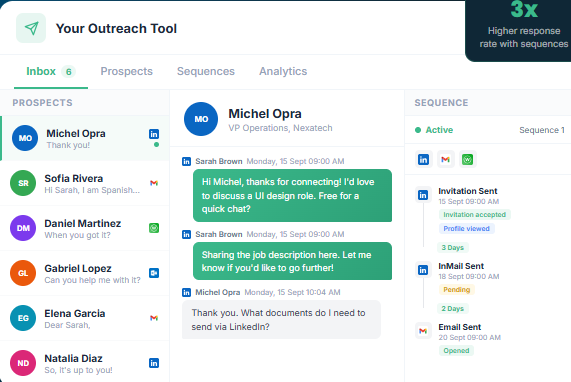Click Gmail channel icon in Sequence panel
This screenshot has width=571, height=382.
pos(445,160)
